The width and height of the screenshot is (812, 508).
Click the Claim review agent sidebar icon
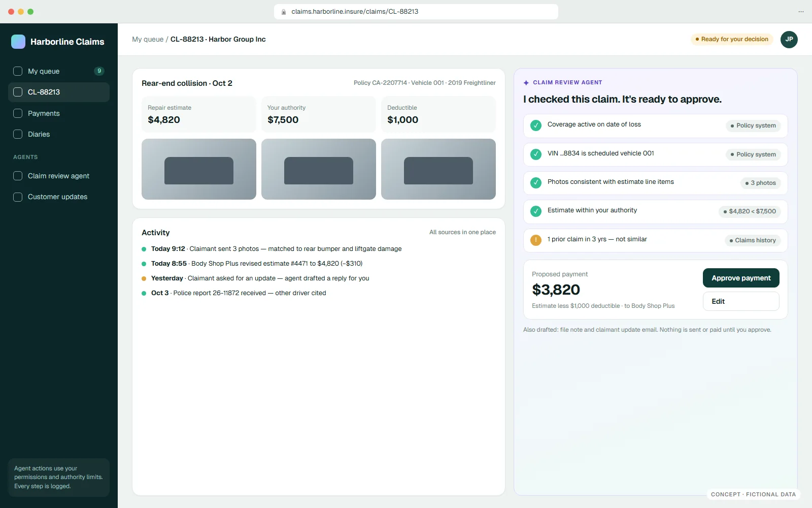18,176
